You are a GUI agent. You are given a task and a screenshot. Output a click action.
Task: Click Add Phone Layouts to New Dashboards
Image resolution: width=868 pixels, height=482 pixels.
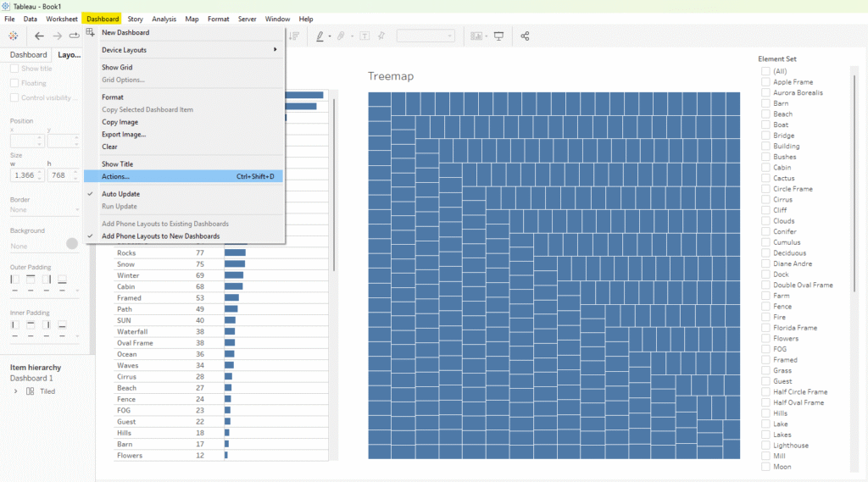183,236
